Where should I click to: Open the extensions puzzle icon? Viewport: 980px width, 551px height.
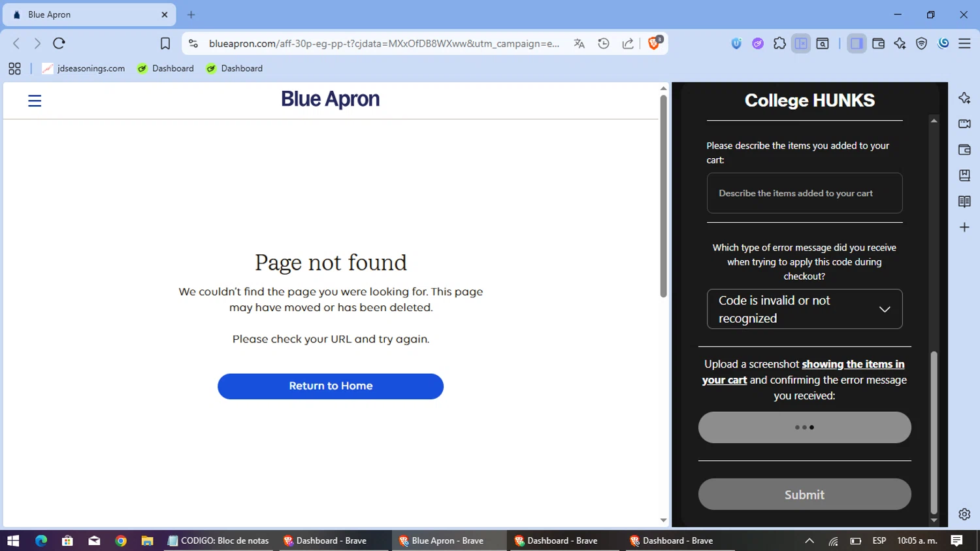click(x=779, y=43)
